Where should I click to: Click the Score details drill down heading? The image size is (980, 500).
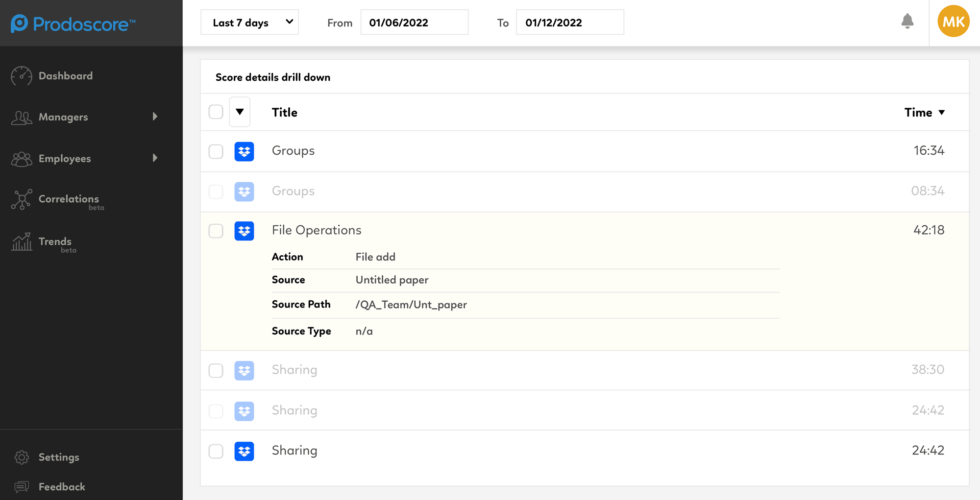[x=273, y=77]
